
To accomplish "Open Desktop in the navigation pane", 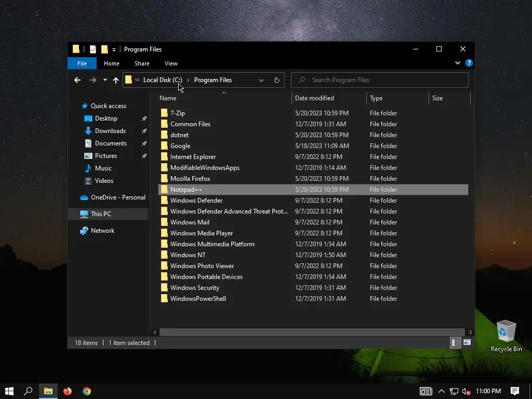I will [x=106, y=118].
